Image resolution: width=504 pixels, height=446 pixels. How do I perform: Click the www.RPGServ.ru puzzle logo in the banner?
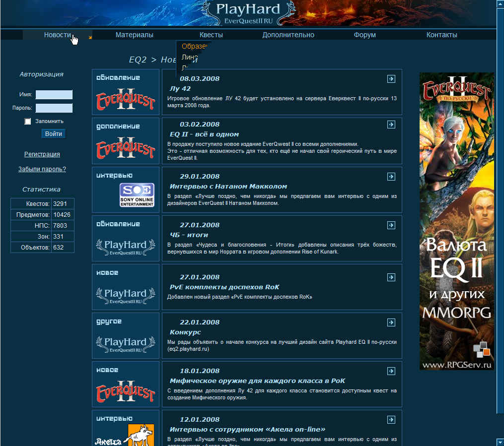482,350
